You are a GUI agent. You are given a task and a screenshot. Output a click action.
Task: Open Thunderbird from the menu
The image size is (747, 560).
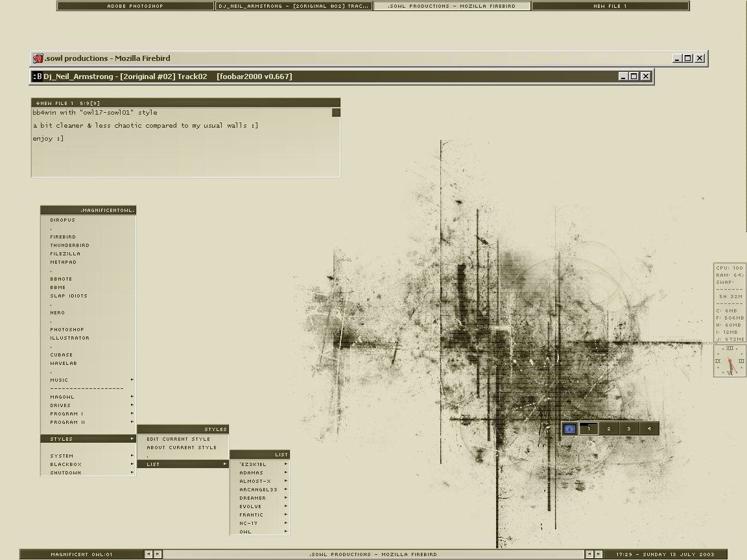coord(88,245)
